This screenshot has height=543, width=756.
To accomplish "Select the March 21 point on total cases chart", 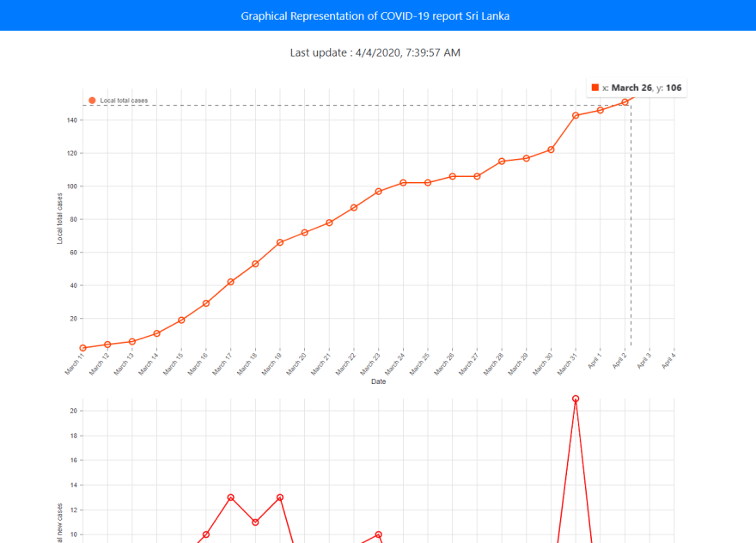I will (x=329, y=223).
